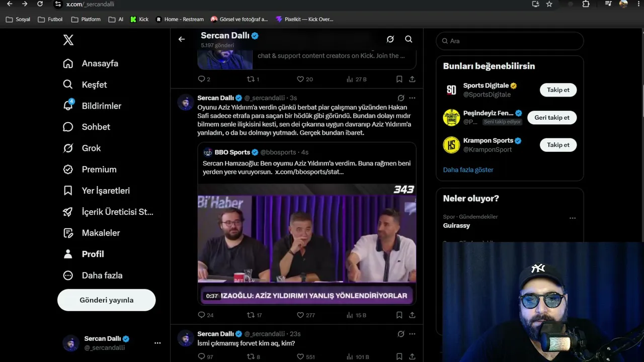This screenshot has height=362, width=644.
Task: Open the Home - Restream bookmark
Action: click(180, 19)
